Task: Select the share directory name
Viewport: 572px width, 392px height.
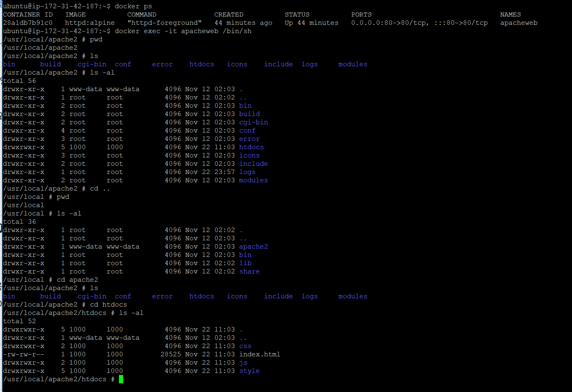Action: pos(250,271)
